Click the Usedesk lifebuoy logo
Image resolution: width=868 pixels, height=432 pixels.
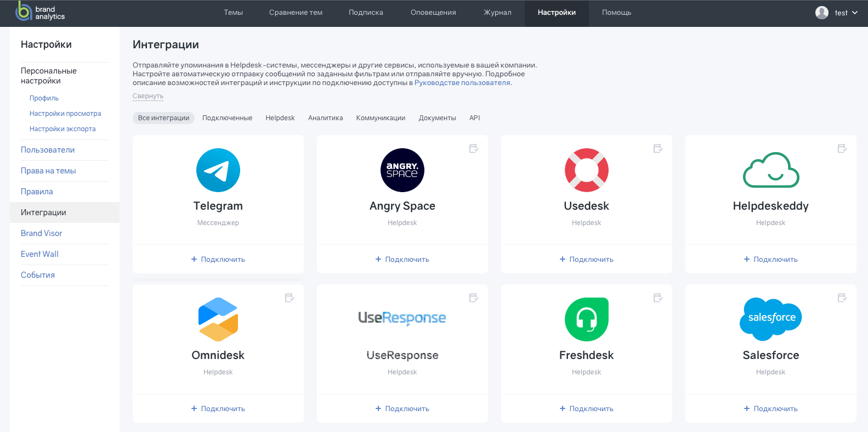pos(587,170)
